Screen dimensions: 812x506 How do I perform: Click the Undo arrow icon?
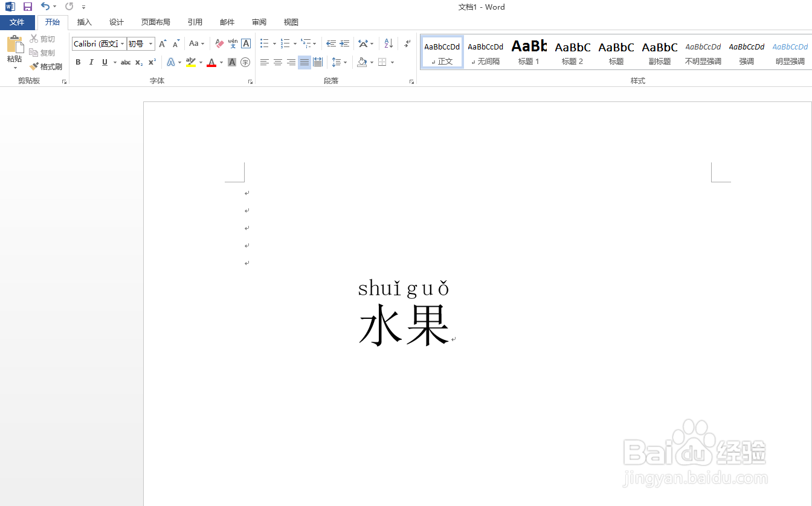[x=45, y=7]
